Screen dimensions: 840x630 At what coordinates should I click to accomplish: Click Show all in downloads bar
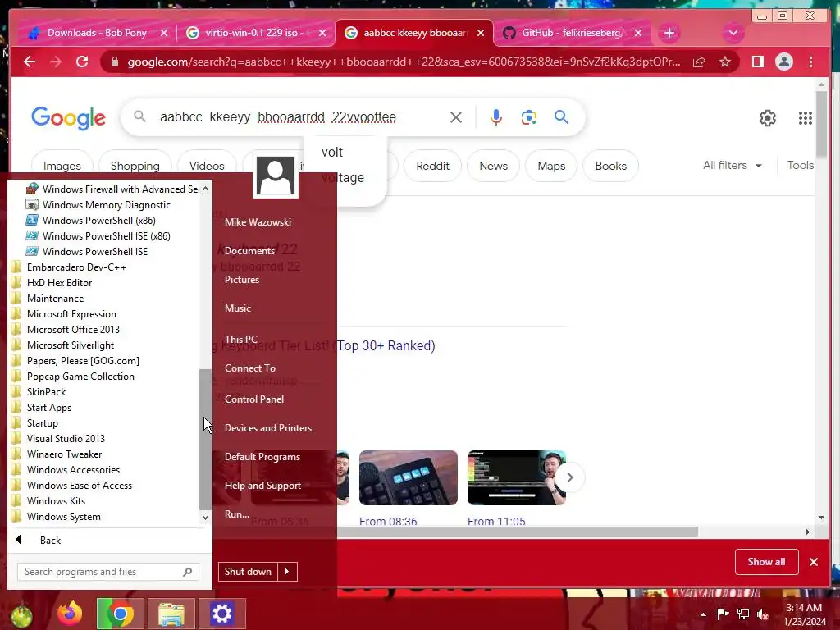coord(767,562)
